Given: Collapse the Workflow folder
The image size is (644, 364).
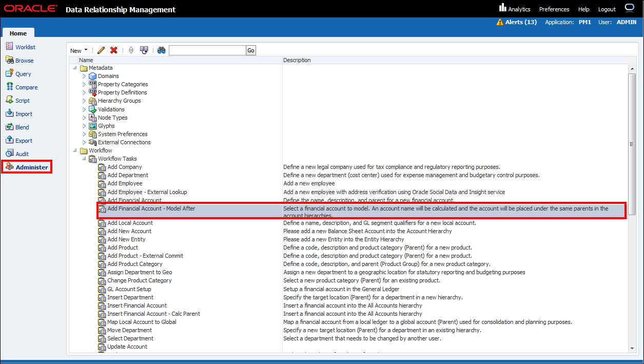Looking at the screenshot, I should point(75,150).
